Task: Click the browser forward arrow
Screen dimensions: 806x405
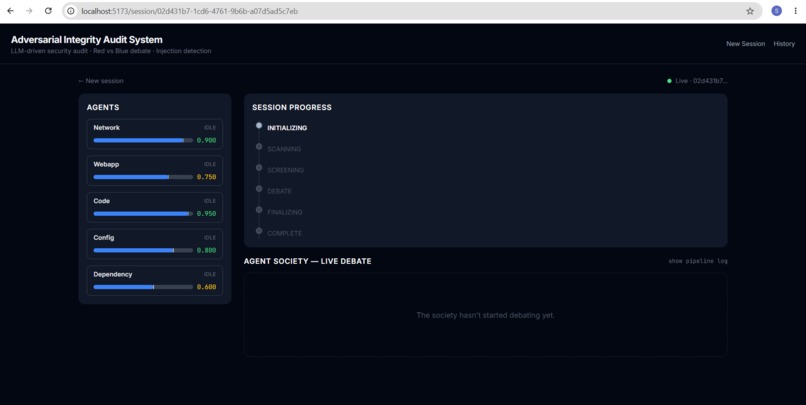Action: 29,11
